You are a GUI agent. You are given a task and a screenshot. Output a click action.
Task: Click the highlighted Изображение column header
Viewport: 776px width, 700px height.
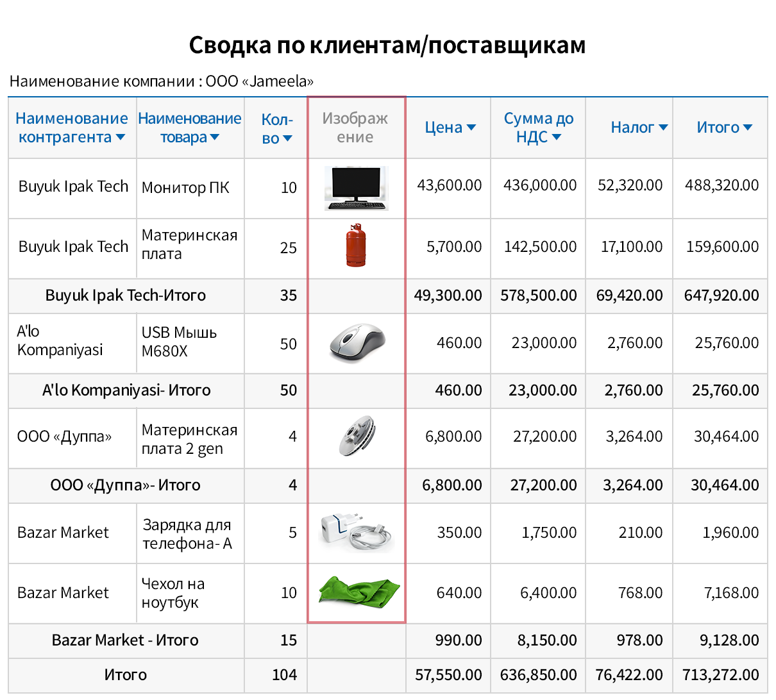[357, 127]
